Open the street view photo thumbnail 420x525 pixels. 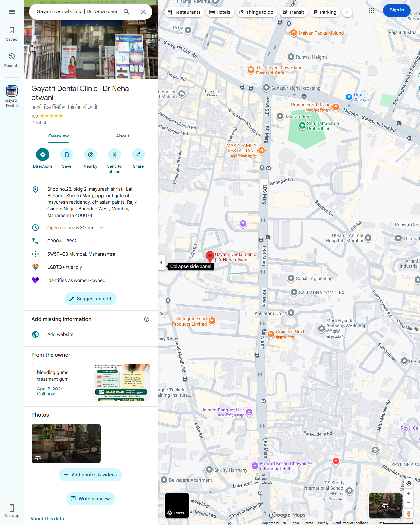(66, 443)
